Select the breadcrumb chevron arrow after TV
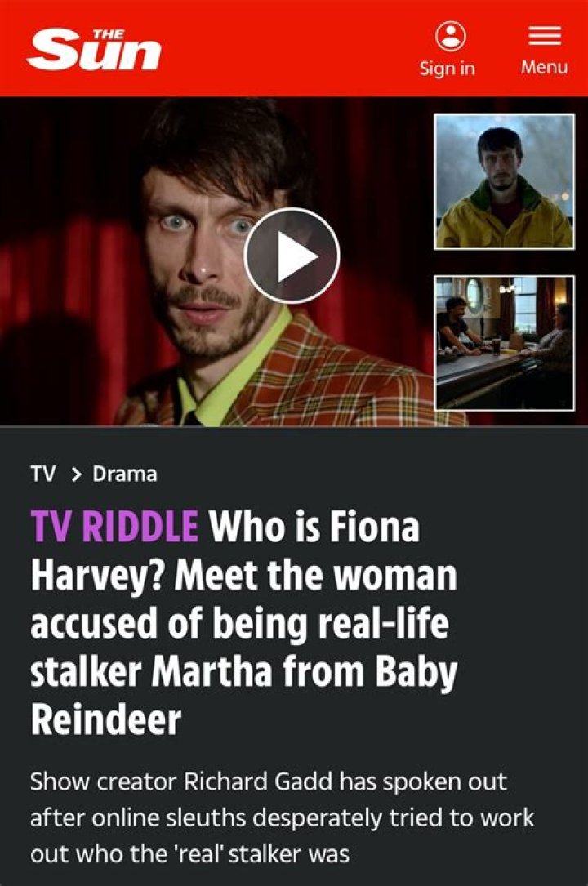Screen dimensions: 588x886 pyautogui.click(x=76, y=474)
